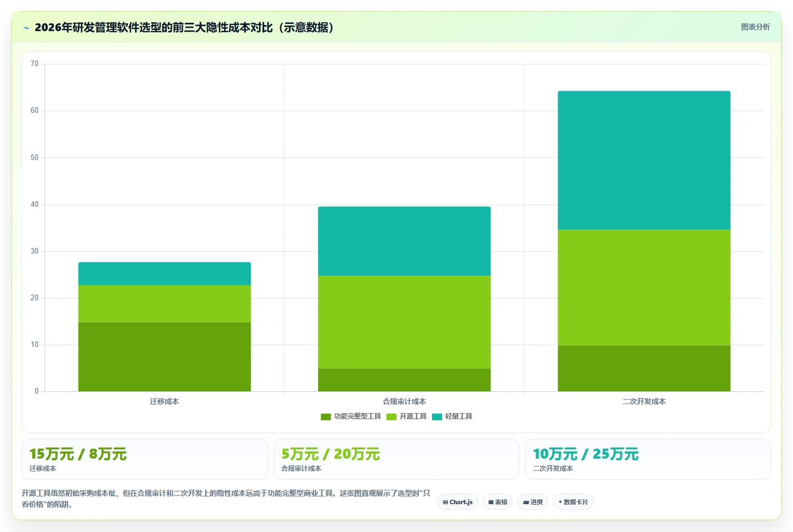793x532 pixels.
Task: Select the light green segment of the 迁移成本 bar
Action: point(165,304)
